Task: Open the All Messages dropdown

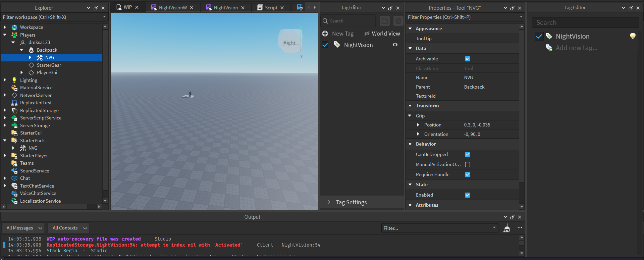Action: click(x=23, y=228)
